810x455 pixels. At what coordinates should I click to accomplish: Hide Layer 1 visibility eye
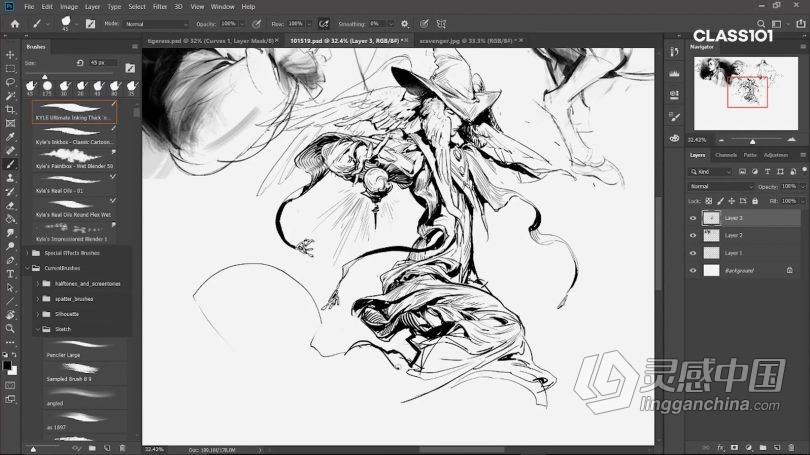pos(693,253)
